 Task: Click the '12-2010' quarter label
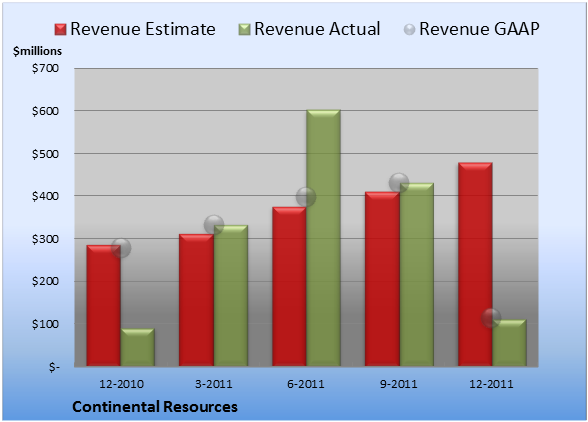pyautogui.click(x=121, y=384)
